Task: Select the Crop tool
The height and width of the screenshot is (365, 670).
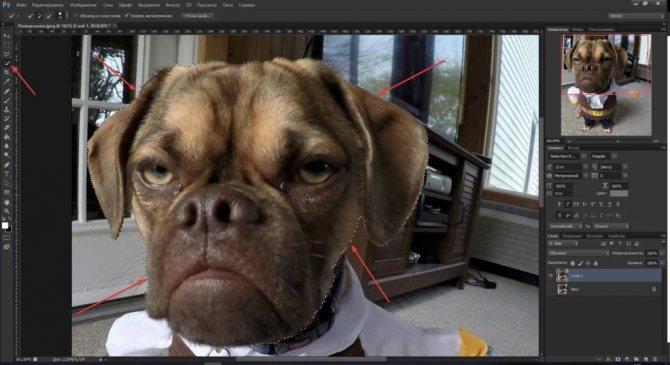Action: 6,72
